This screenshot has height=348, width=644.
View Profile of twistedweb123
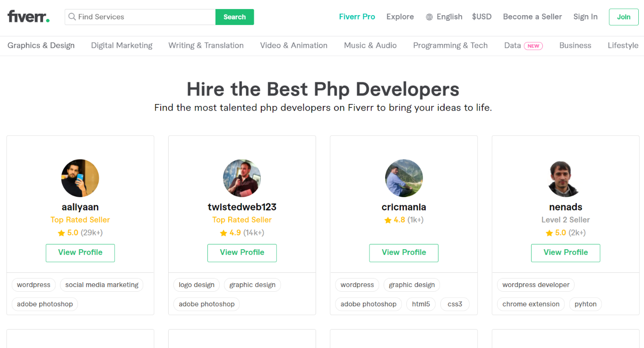pyautogui.click(x=242, y=253)
